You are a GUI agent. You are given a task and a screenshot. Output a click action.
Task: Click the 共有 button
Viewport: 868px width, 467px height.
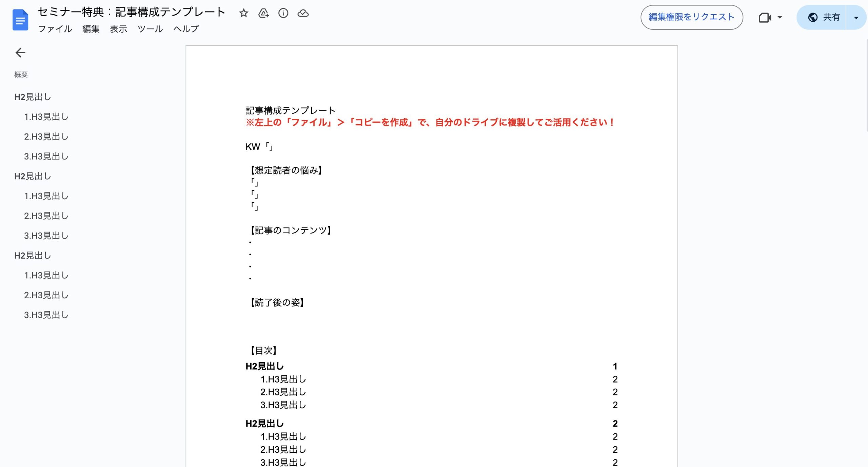[x=822, y=17]
